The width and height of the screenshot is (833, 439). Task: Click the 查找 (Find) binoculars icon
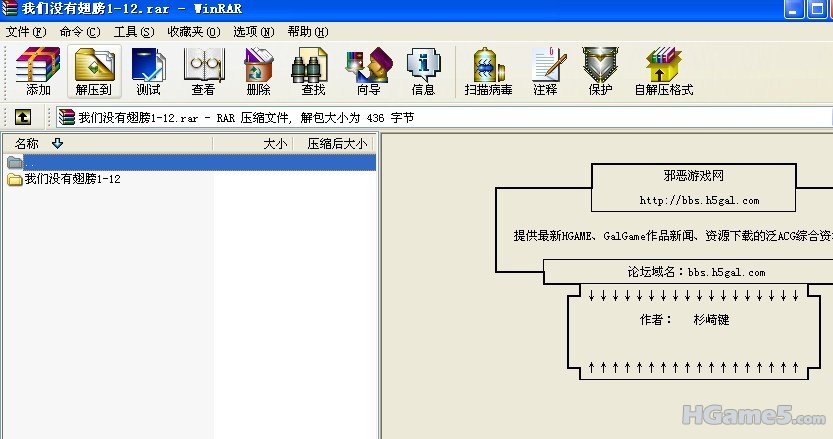pyautogui.click(x=313, y=71)
